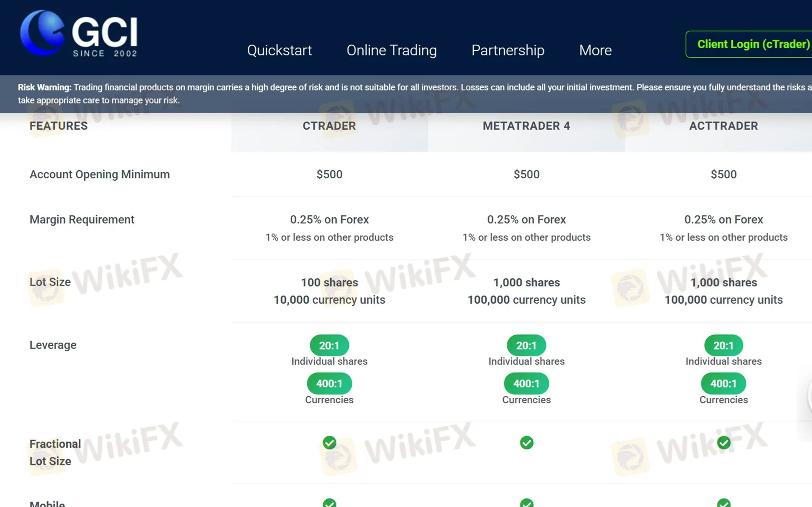This screenshot has width=812, height=507.
Task: Open the Partnership menu
Action: tap(508, 50)
